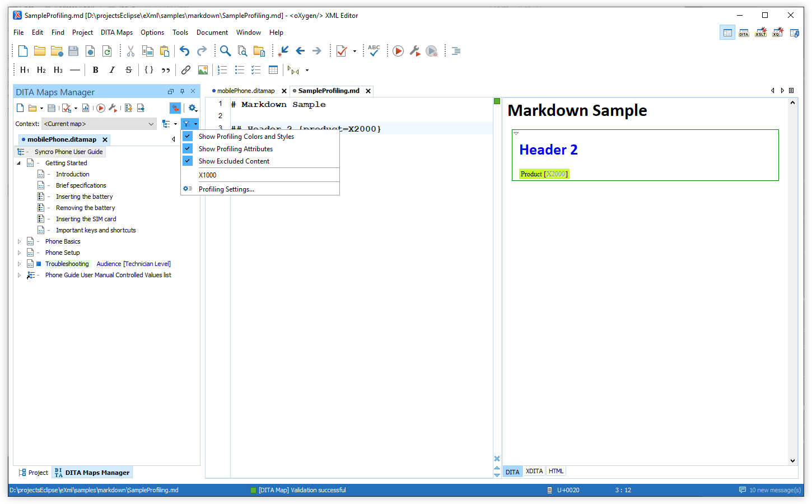Click the scissors Cut icon
Viewport: 812px width, 504px height.
[x=130, y=51]
